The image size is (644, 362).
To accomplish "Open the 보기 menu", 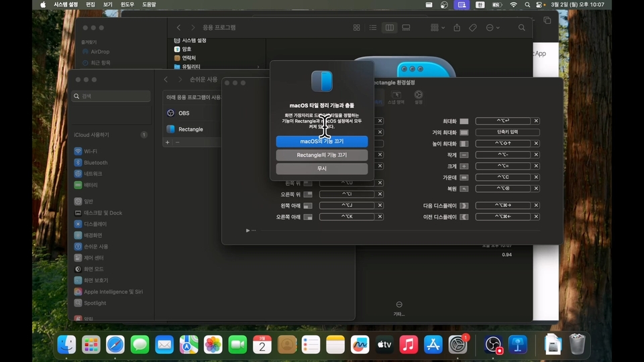I will (x=107, y=5).
